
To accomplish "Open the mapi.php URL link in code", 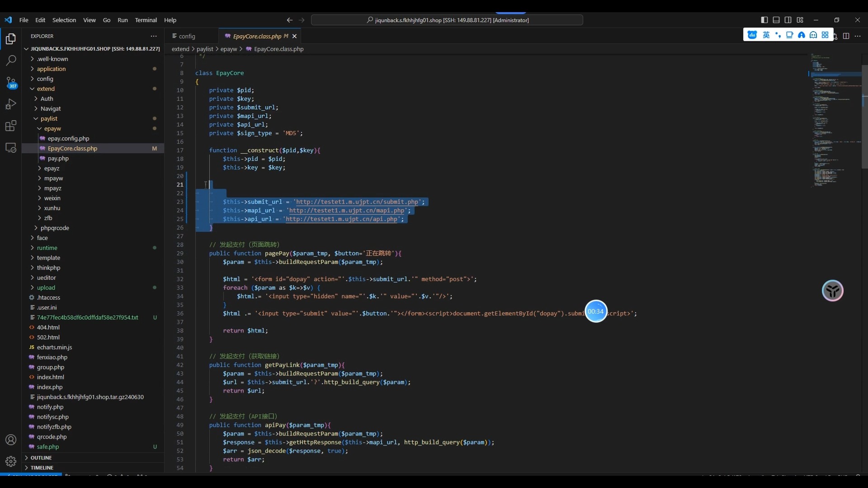I will pyautogui.click(x=347, y=211).
